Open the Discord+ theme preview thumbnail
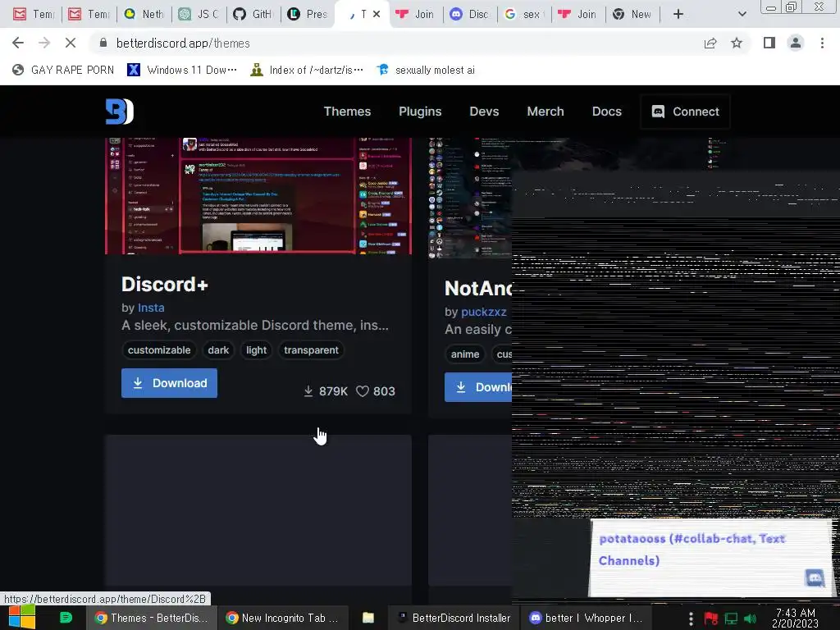The height and width of the screenshot is (630, 840). [x=258, y=195]
